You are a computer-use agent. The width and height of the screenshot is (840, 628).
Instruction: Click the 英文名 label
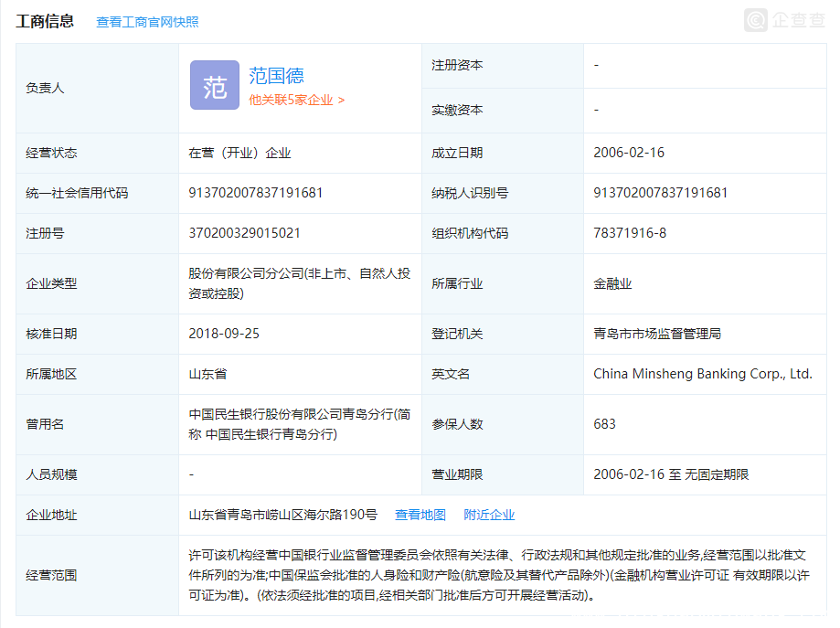click(451, 374)
